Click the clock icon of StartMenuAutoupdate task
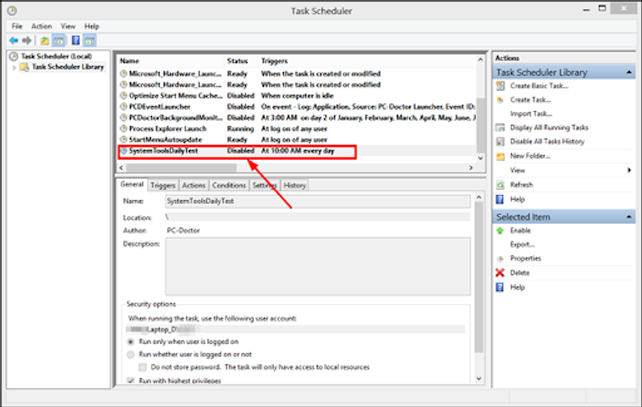 (x=124, y=140)
